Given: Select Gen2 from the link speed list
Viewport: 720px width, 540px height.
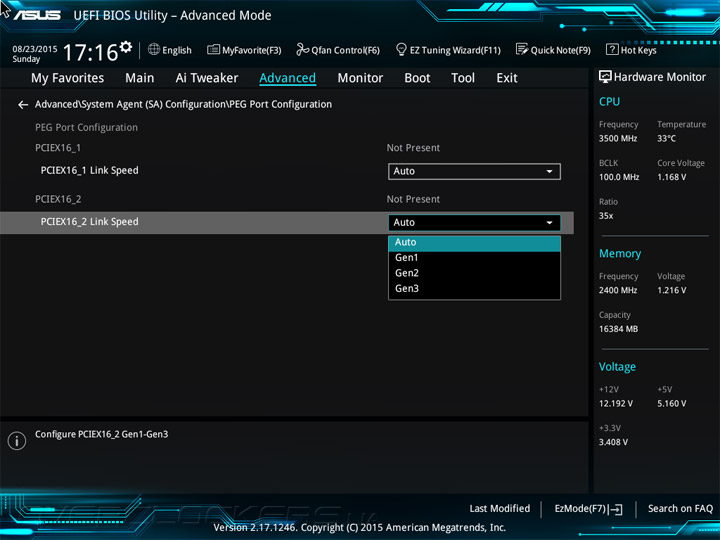Looking at the screenshot, I should coord(474,273).
